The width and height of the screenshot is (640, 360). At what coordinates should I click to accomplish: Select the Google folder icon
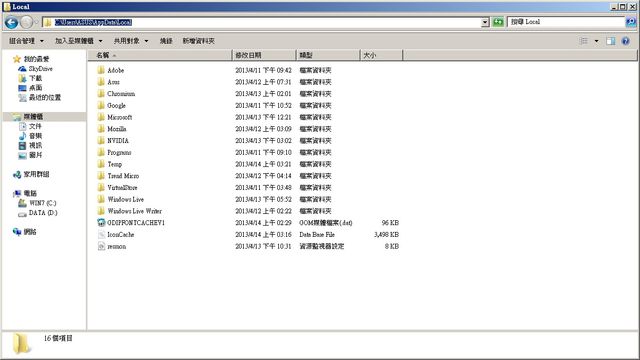coord(101,105)
